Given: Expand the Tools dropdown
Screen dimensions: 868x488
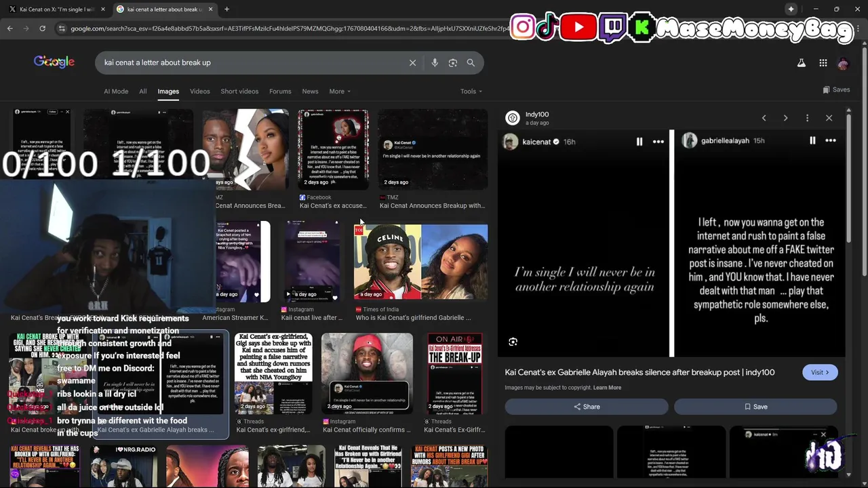Looking at the screenshot, I should click(471, 91).
